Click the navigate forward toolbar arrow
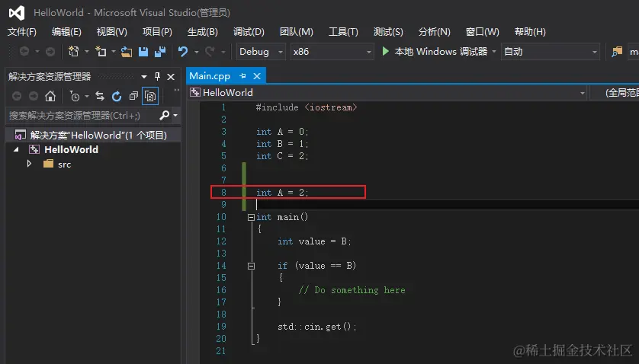The image size is (639, 364). pyautogui.click(x=50, y=51)
